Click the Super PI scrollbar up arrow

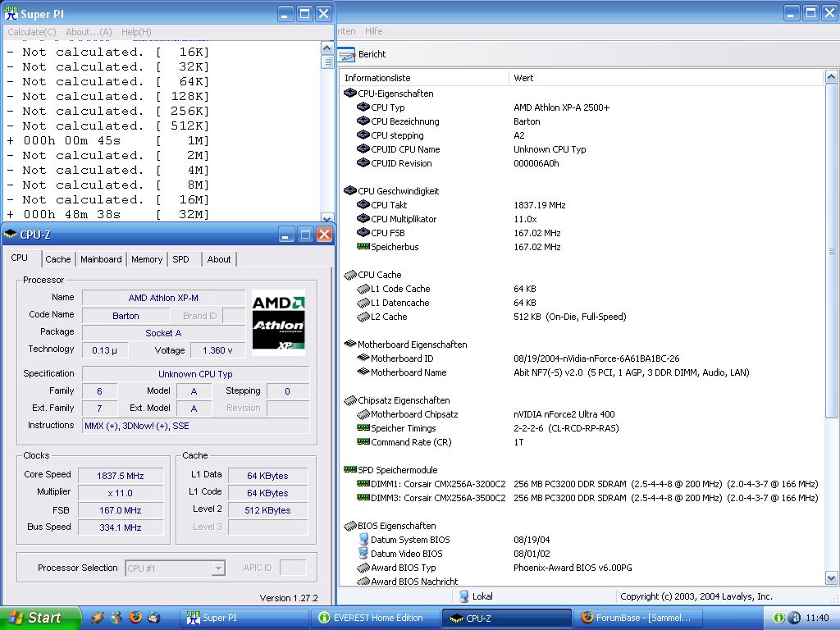(326, 48)
